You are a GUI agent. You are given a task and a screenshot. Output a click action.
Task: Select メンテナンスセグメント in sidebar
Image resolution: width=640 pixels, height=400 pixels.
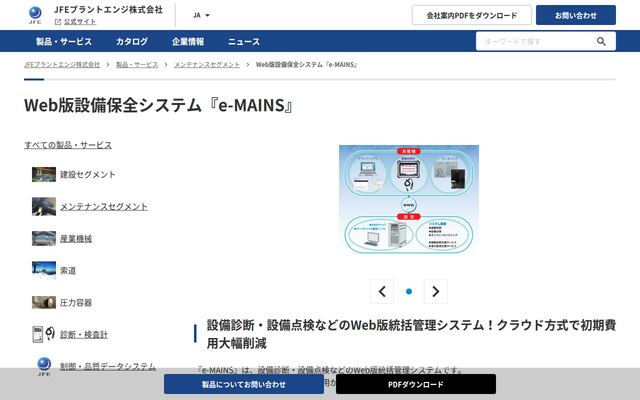tap(104, 207)
